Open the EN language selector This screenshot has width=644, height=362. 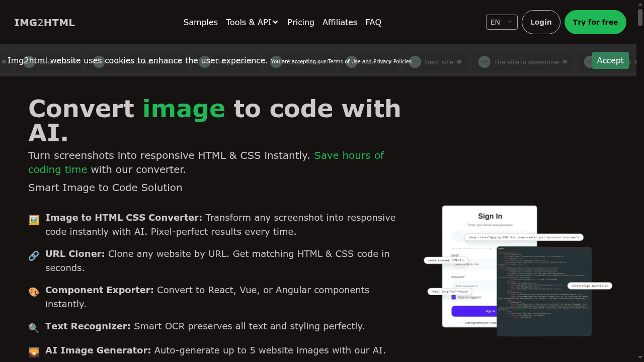coord(502,22)
